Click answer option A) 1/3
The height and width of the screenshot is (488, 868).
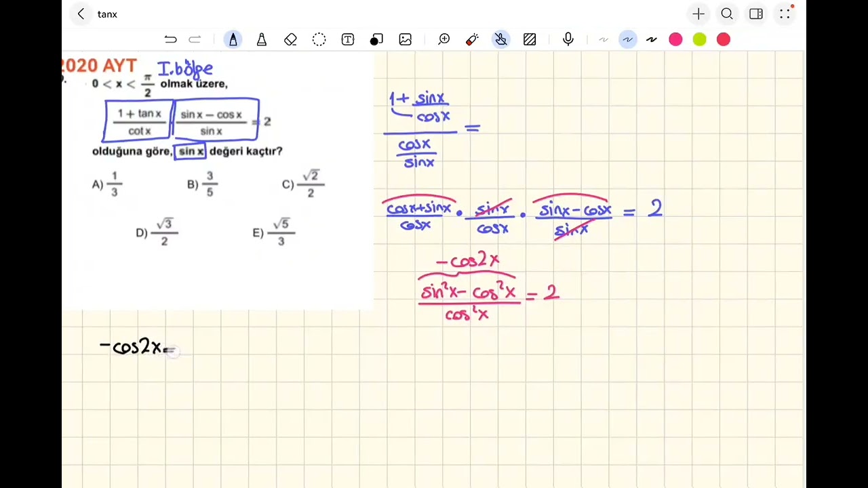(x=107, y=184)
